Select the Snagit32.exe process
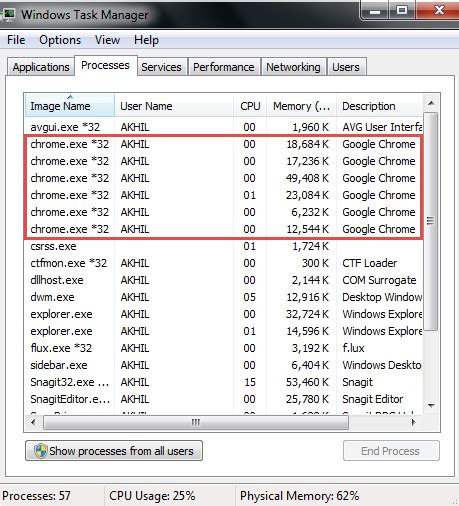The image size is (459, 506). (223, 382)
